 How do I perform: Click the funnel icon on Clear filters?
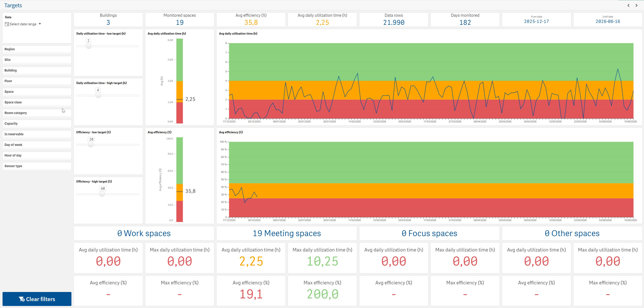22,299
